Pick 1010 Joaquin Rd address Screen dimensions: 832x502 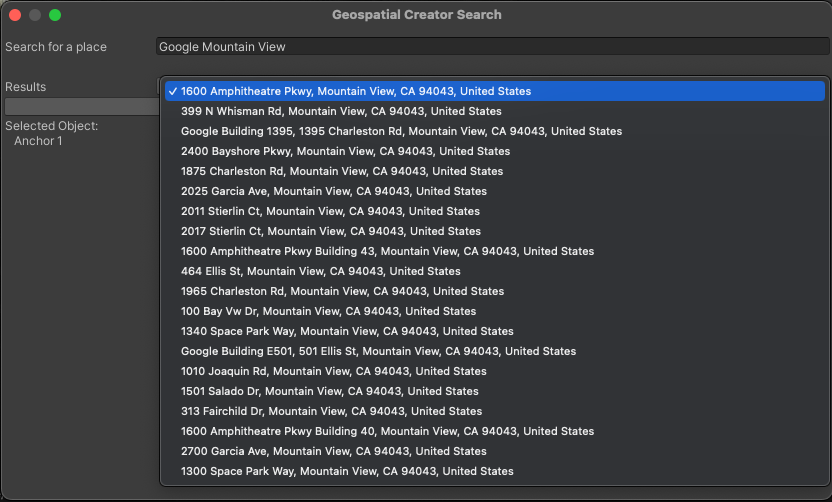(334, 371)
